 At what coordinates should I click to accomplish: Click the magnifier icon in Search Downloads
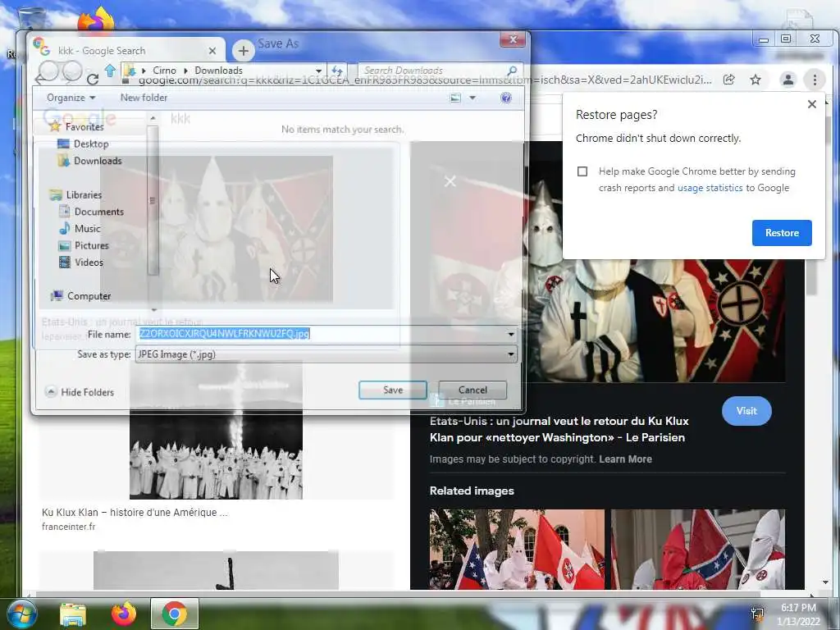click(x=512, y=71)
